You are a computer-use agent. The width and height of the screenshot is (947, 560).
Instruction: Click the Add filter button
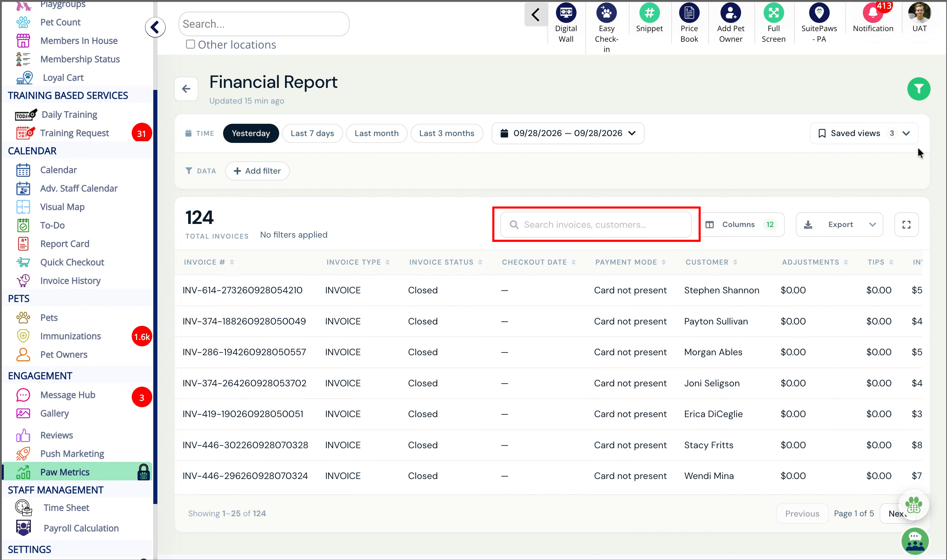pyautogui.click(x=257, y=171)
